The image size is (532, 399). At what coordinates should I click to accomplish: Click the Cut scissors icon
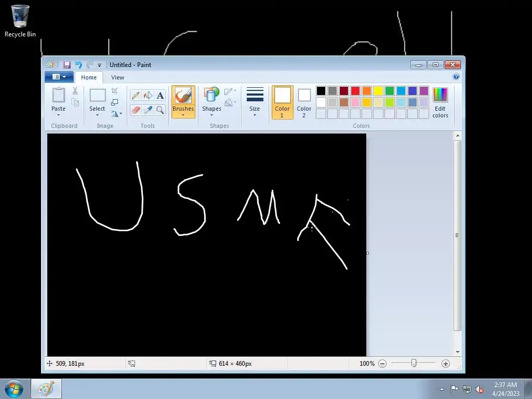click(x=75, y=90)
